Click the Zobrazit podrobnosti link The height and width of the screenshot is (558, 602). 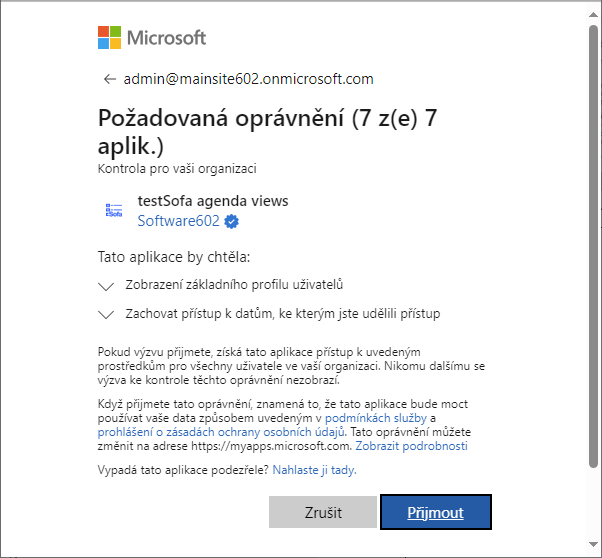[x=412, y=446]
